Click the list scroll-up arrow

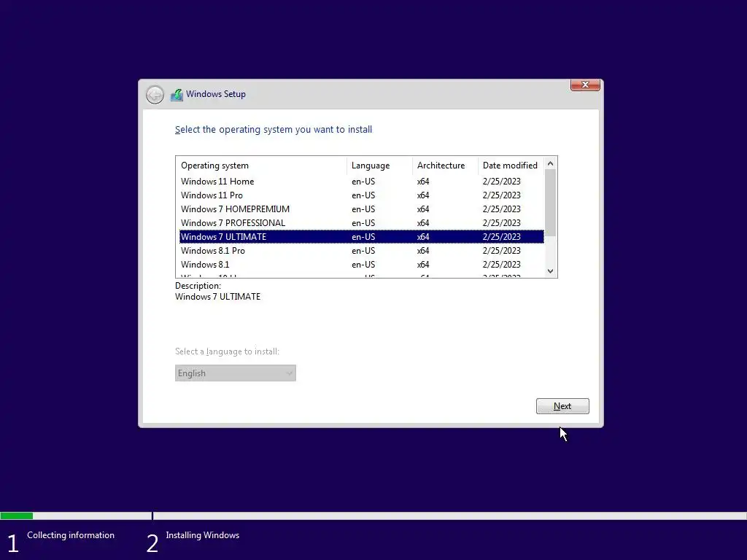(550, 163)
